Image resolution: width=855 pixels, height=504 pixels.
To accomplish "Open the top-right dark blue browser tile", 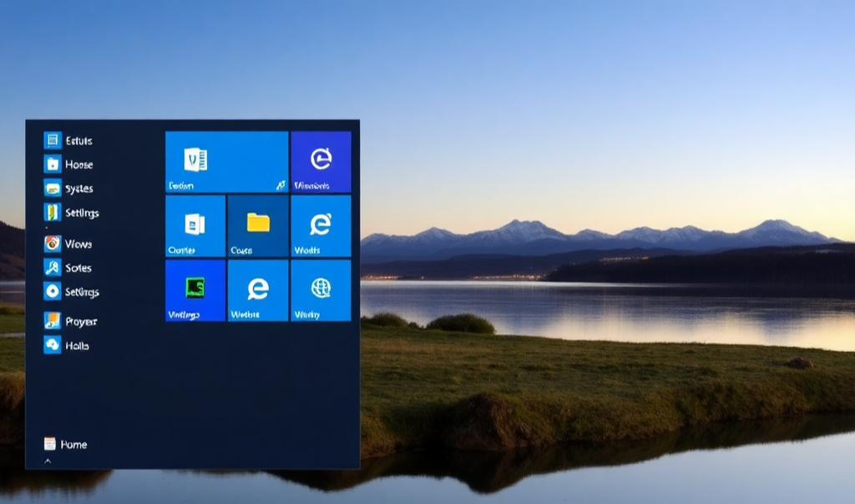I will click(x=321, y=162).
